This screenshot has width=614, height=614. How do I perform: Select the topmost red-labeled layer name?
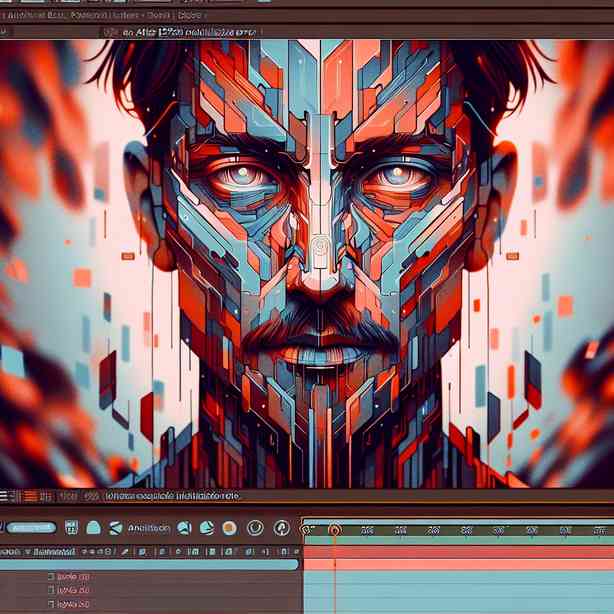(x=73, y=576)
